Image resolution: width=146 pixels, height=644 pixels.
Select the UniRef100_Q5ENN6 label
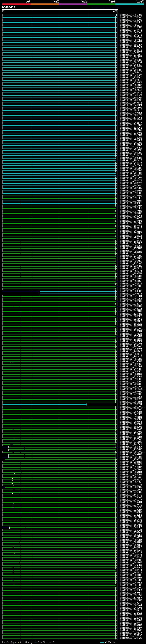click(x=131, y=191)
